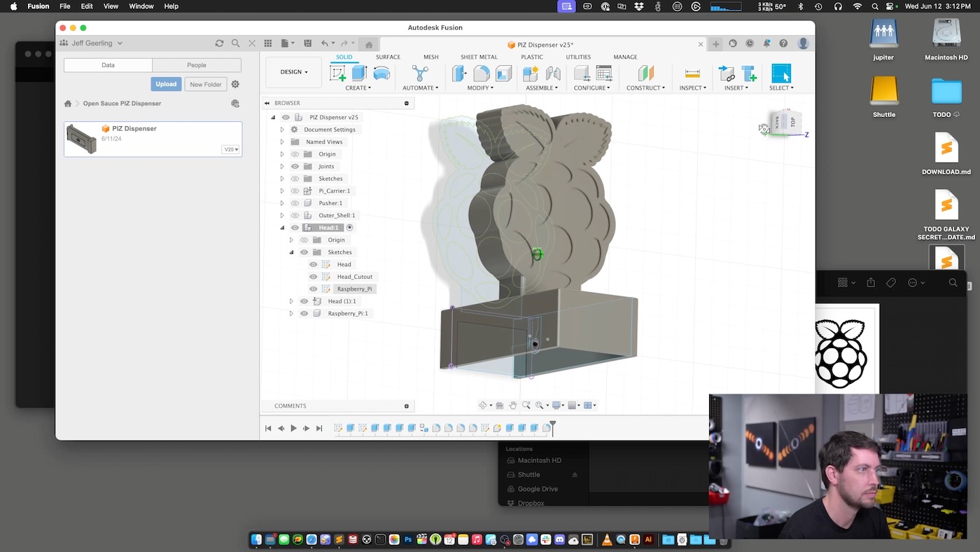The height and width of the screenshot is (552, 980).
Task: Click the Open Sauce PIZ Dispenser breadcrumb
Action: pyautogui.click(x=122, y=104)
